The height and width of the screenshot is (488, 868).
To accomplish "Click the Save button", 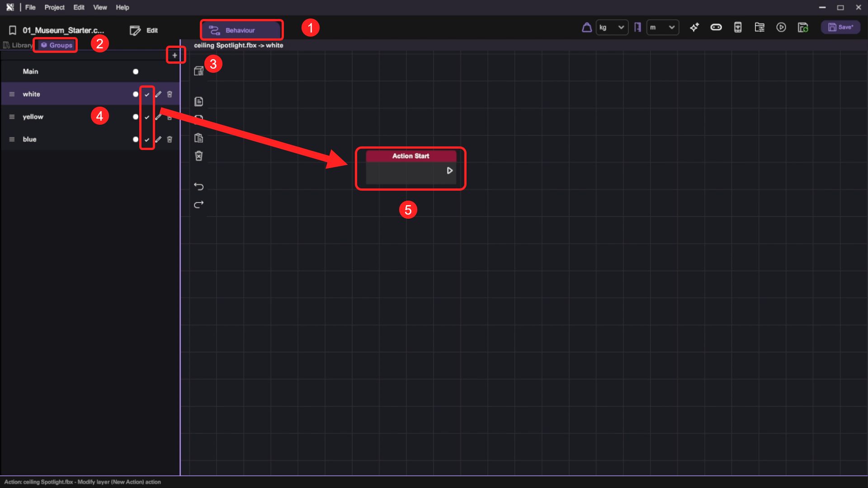I will point(840,28).
